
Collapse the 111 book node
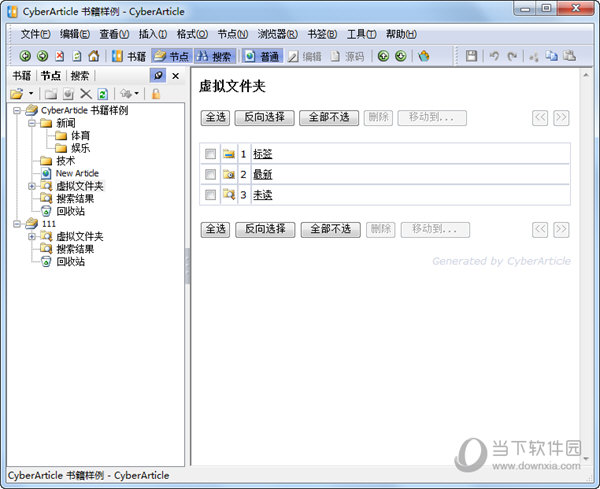coord(16,224)
